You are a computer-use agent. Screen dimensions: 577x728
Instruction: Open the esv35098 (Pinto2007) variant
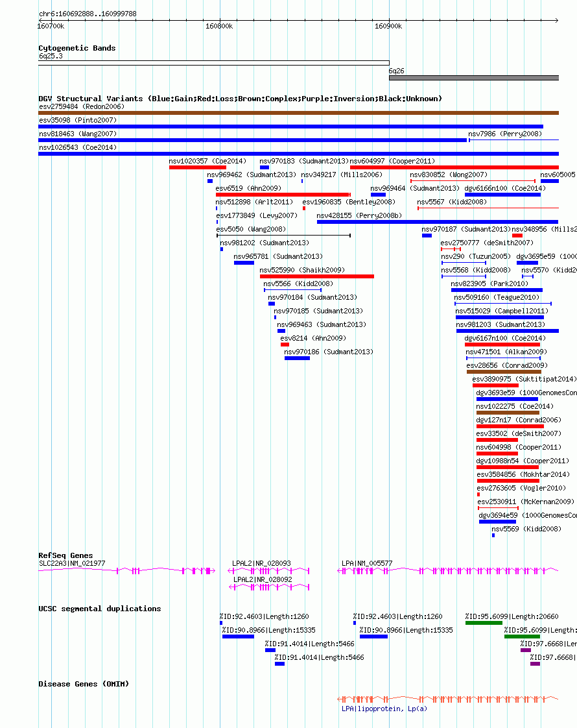tap(78, 120)
